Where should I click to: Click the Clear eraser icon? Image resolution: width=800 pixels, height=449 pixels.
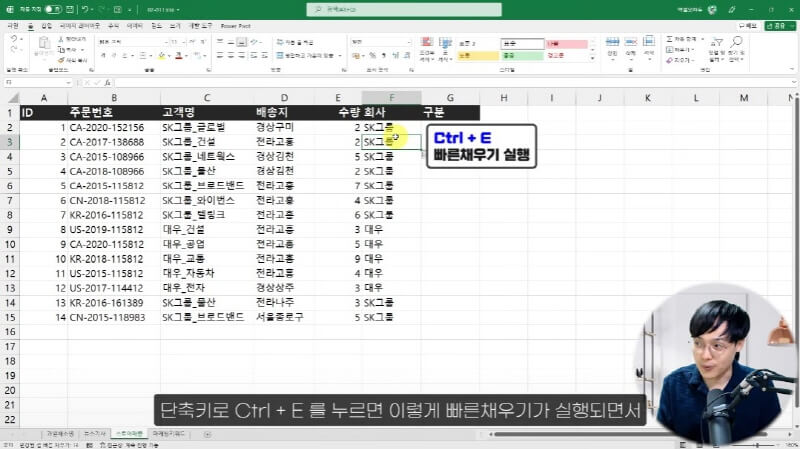click(670, 60)
